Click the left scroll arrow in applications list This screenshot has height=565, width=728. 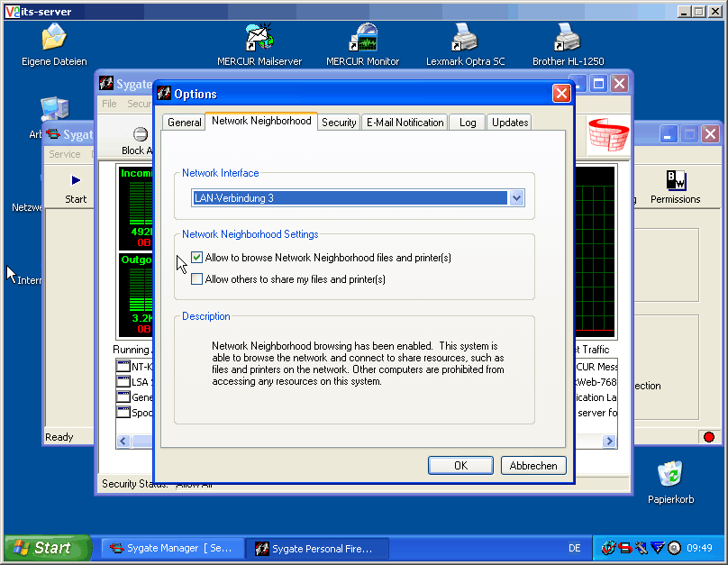123,441
